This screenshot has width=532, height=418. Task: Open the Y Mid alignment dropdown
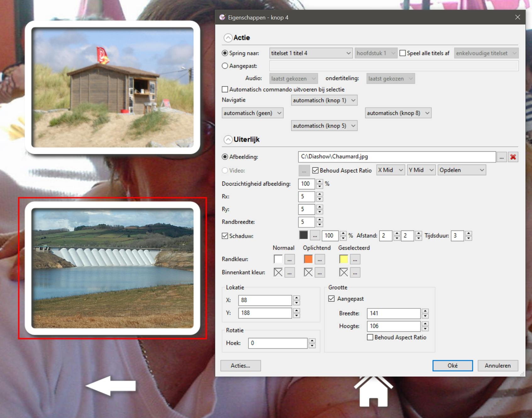click(421, 170)
